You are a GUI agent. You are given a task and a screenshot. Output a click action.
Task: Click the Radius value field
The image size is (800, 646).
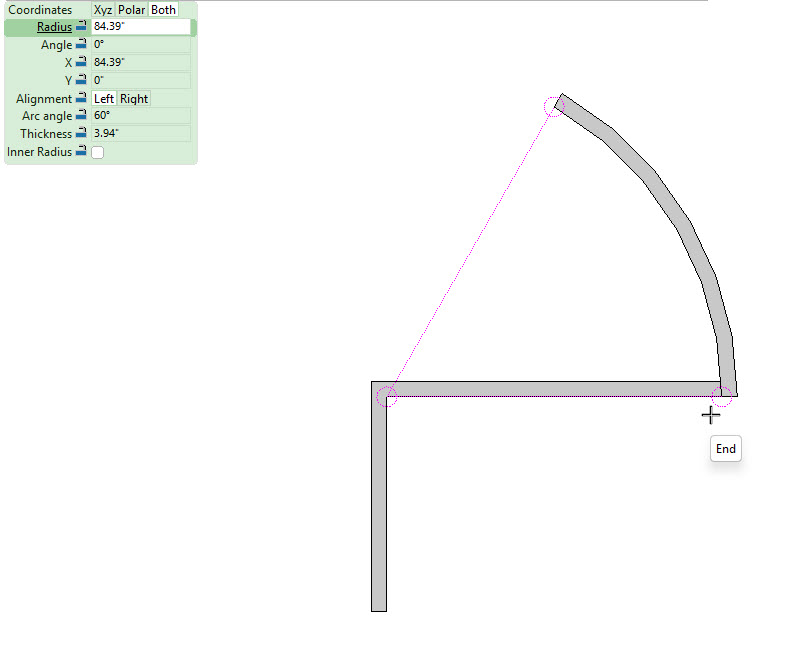coord(141,27)
